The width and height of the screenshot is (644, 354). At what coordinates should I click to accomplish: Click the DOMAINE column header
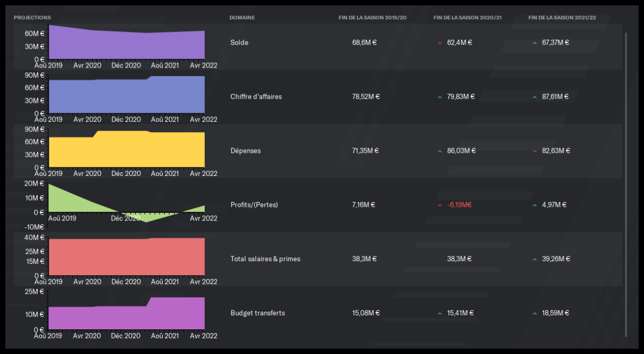[242, 18]
